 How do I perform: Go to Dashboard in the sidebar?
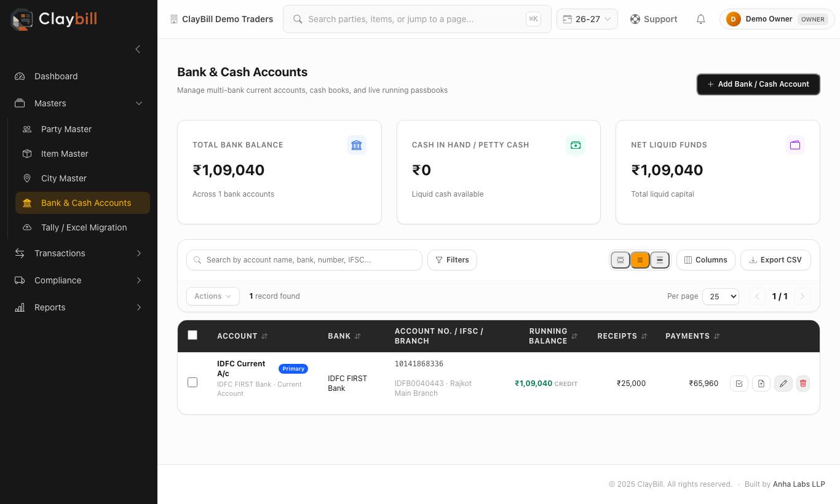pos(79,76)
